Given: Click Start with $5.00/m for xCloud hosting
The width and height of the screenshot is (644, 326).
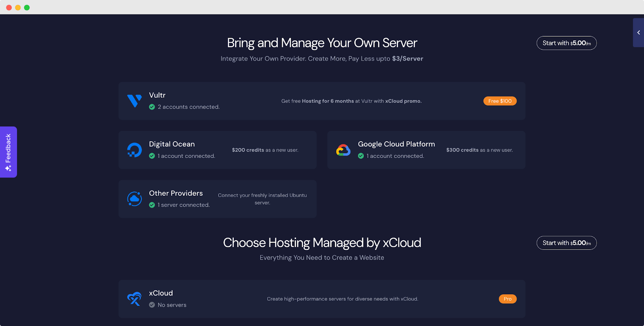Looking at the screenshot, I should 567,243.
